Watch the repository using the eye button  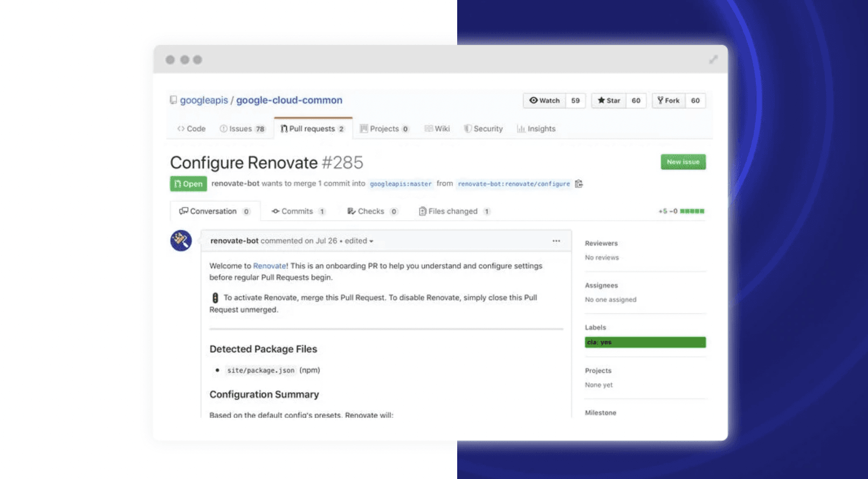click(545, 100)
